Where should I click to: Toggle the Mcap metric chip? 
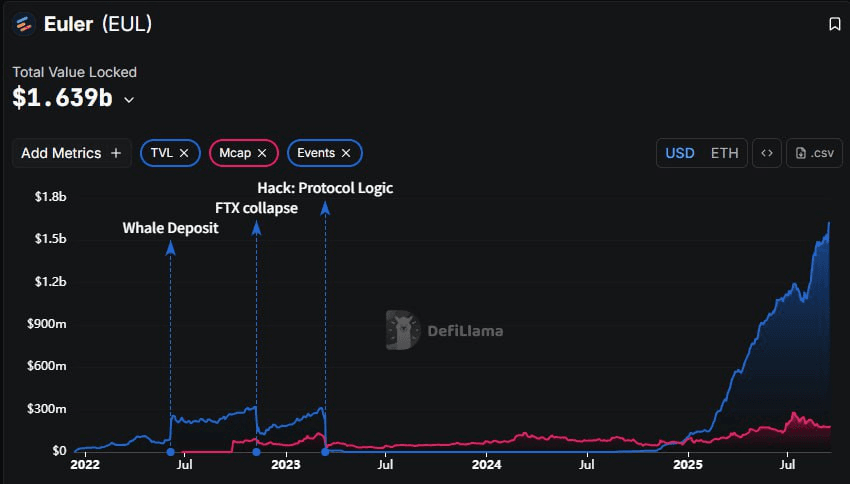243,153
